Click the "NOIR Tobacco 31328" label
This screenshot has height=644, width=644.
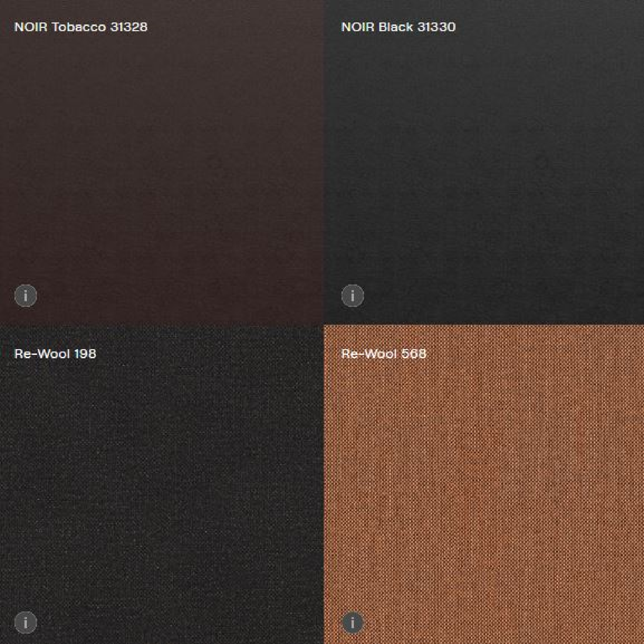pos(81,27)
